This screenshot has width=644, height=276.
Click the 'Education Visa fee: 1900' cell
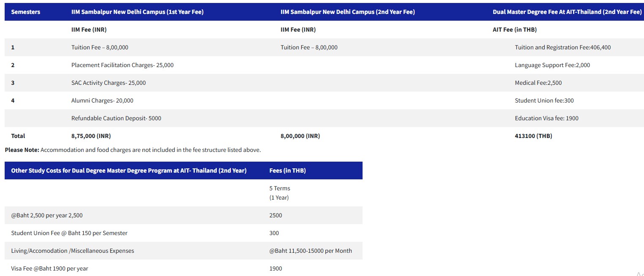[x=546, y=118]
